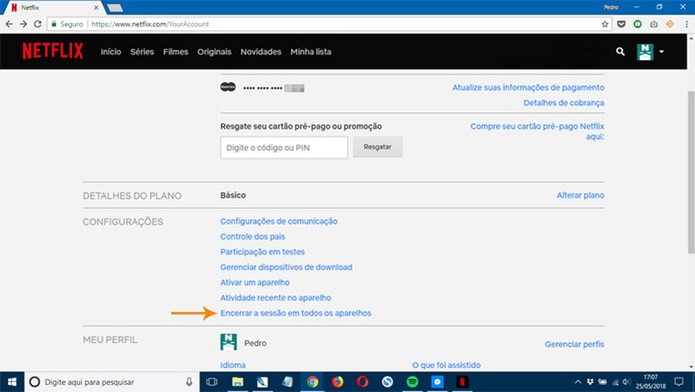Screen dimensions: 695x392
Task: Go to Séries in navigation bar
Action: [142, 52]
